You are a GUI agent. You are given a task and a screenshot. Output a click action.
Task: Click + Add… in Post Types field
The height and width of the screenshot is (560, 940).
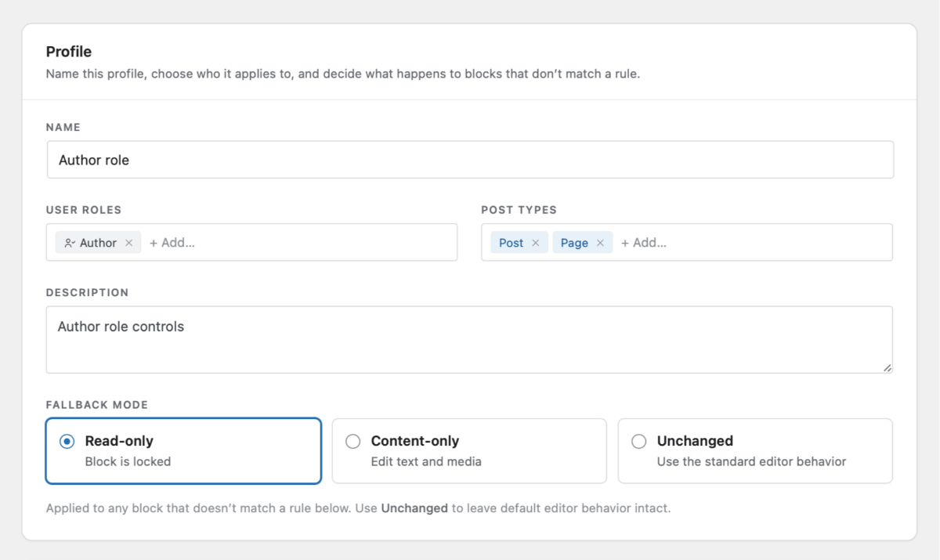644,243
